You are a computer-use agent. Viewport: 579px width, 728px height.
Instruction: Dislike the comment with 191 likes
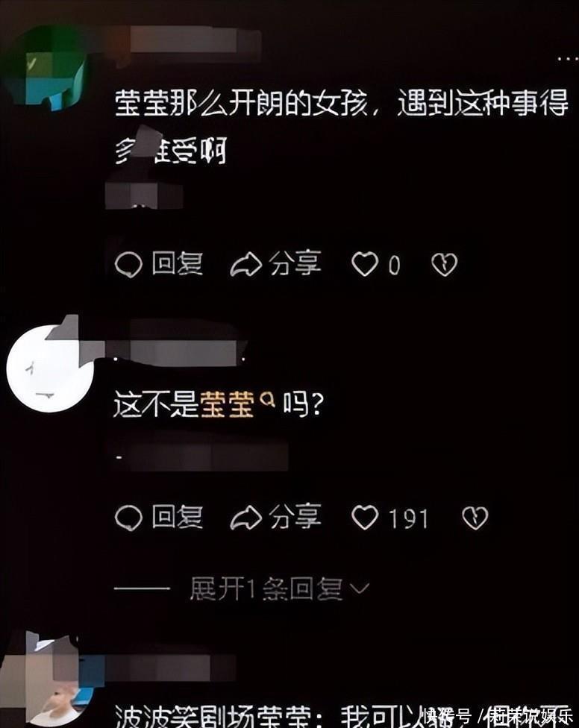tap(475, 518)
